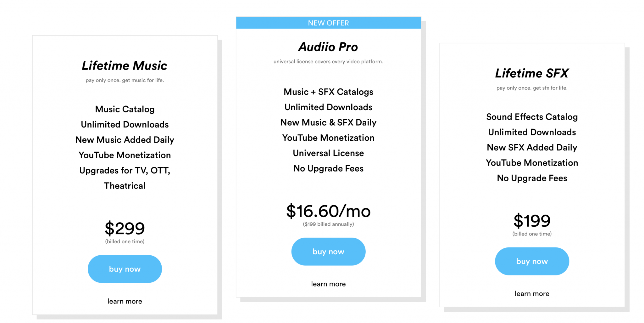
Task: Select the Music + SFX Catalogs feature
Action: [x=328, y=92]
